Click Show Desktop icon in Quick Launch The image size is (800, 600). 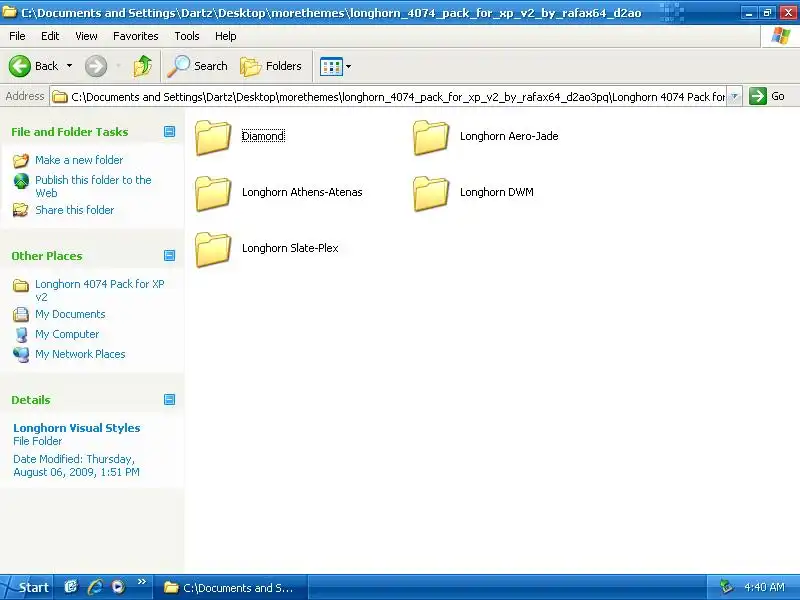pyautogui.click(x=71, y=587)
